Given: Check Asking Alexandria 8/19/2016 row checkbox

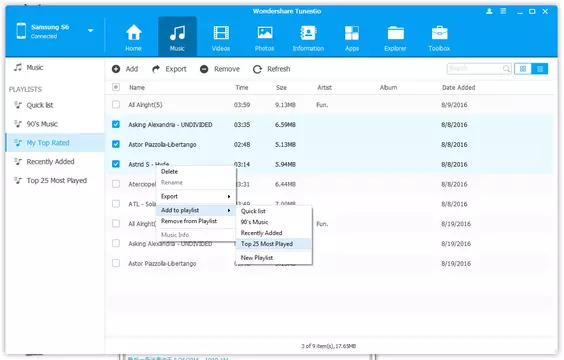Looking at the screenshot, I should tap(116, 243).
